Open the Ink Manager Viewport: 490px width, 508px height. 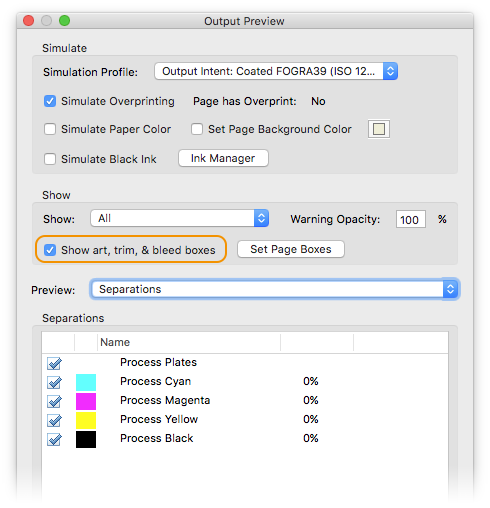pyautogui.click(x=223, y=158)
